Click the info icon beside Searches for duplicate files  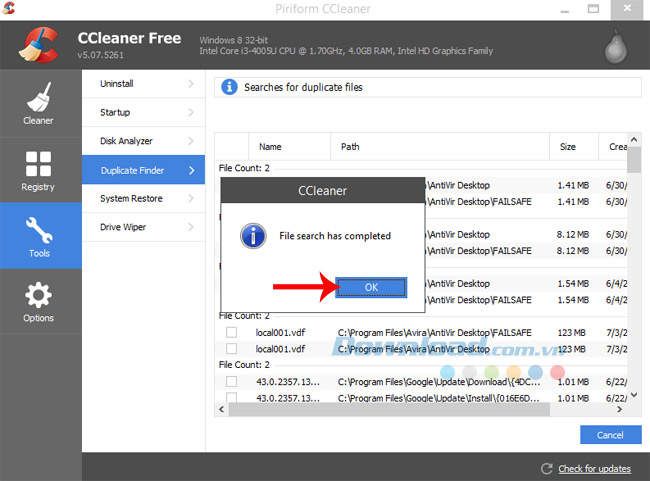(229, 87)
